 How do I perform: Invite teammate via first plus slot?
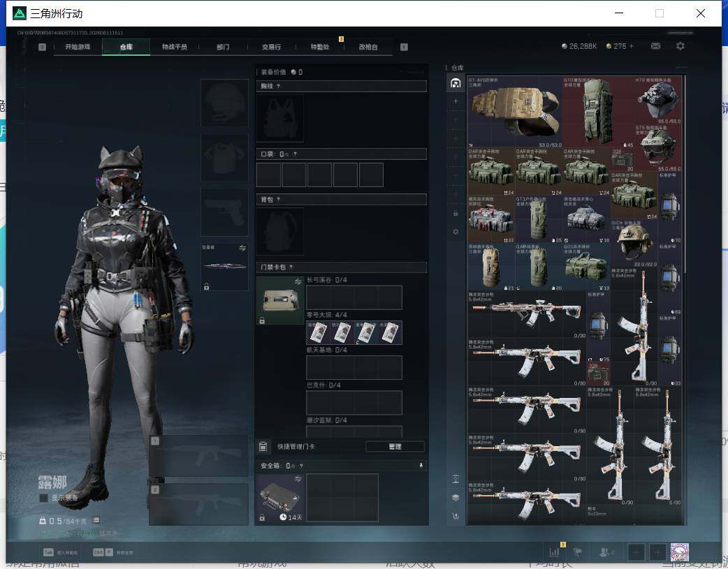click(x=636, y=552)
